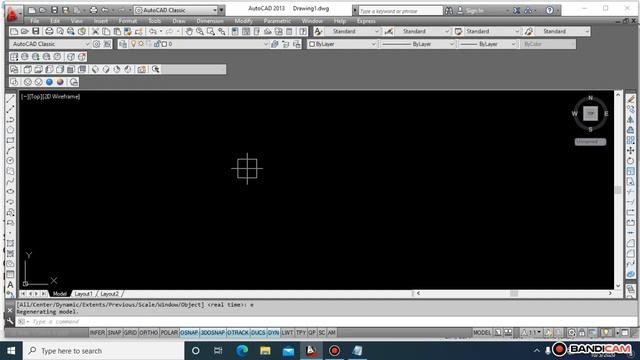Activate Zoom Realtime magnifier

click(200, 31)
